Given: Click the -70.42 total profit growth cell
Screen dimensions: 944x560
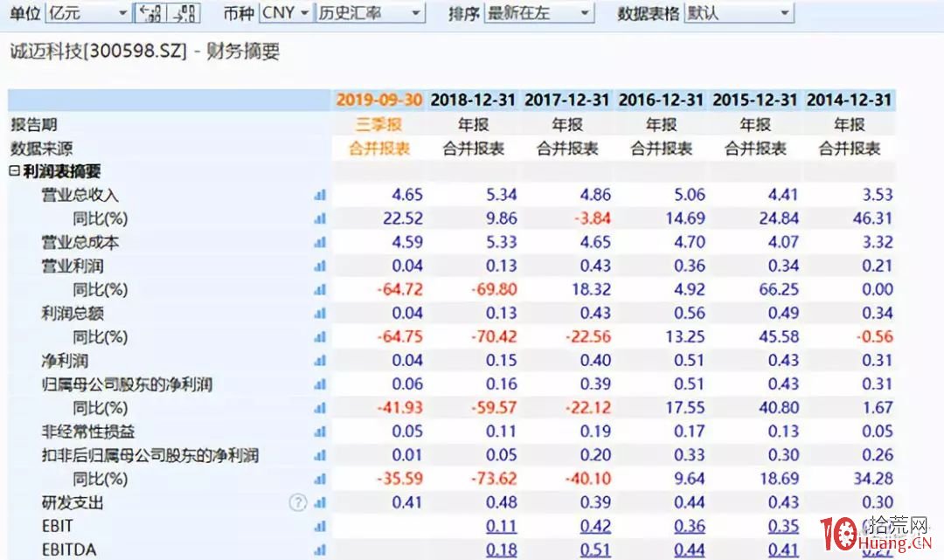Looking at the screenshot, I should pyautogui.click(x=494, y=337).
